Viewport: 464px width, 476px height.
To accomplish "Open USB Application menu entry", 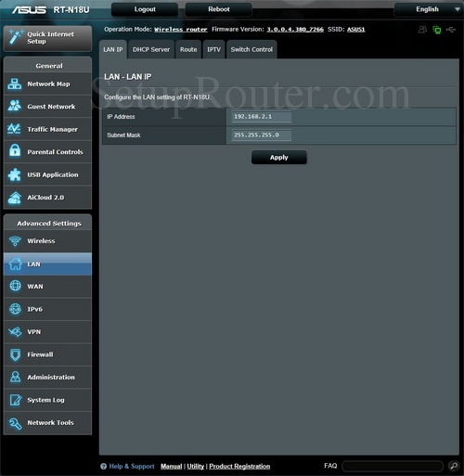I will click(47, 174).
